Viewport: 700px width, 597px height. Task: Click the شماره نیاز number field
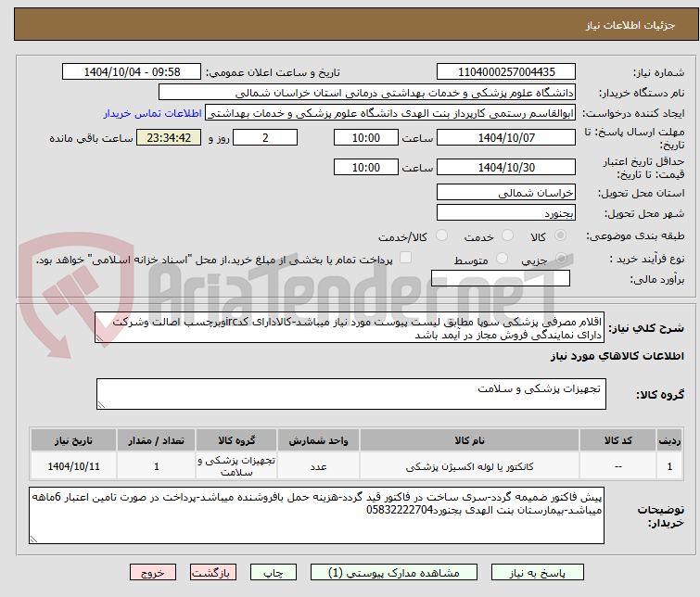(506, 72)
